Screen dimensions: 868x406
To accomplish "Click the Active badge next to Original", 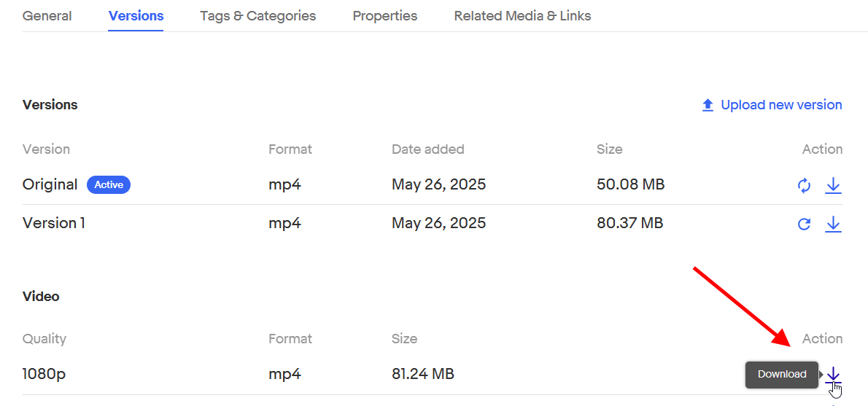I will [x=109, y=184].
